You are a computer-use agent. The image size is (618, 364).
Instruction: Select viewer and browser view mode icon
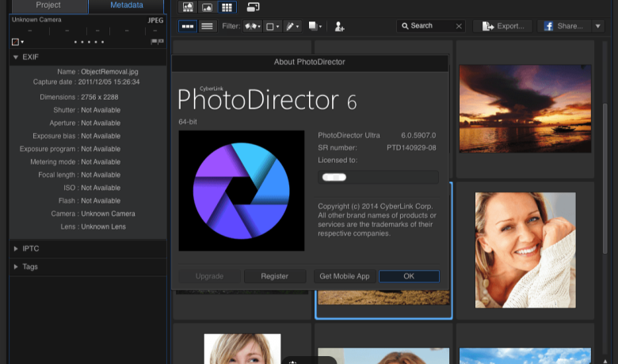(188, 7)
